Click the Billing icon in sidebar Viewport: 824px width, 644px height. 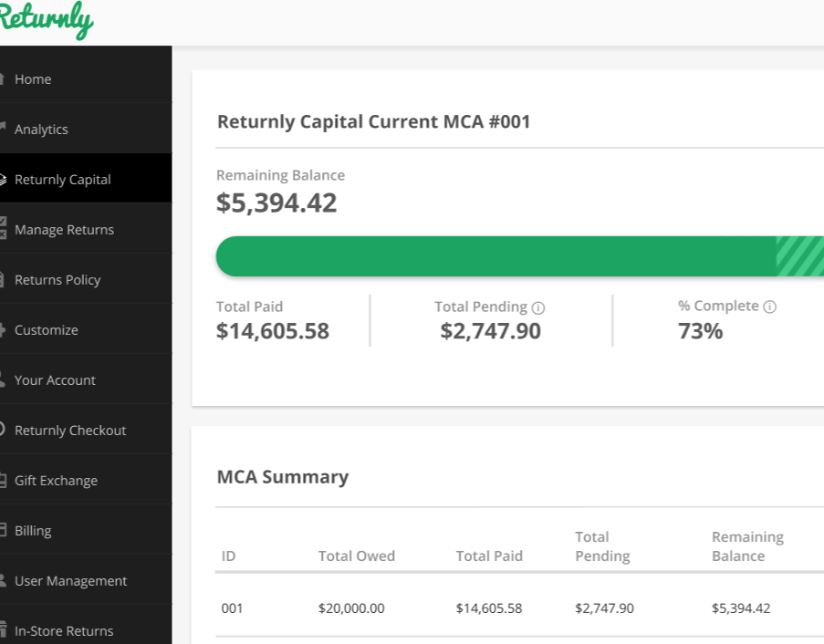click(x=3, y=530)
